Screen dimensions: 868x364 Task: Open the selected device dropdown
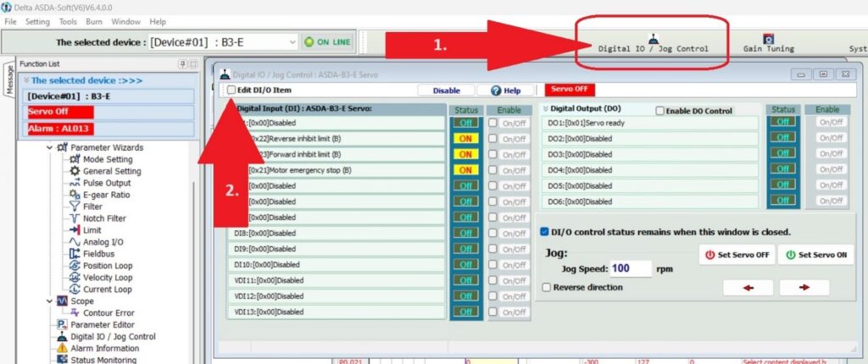pos(293,41)
